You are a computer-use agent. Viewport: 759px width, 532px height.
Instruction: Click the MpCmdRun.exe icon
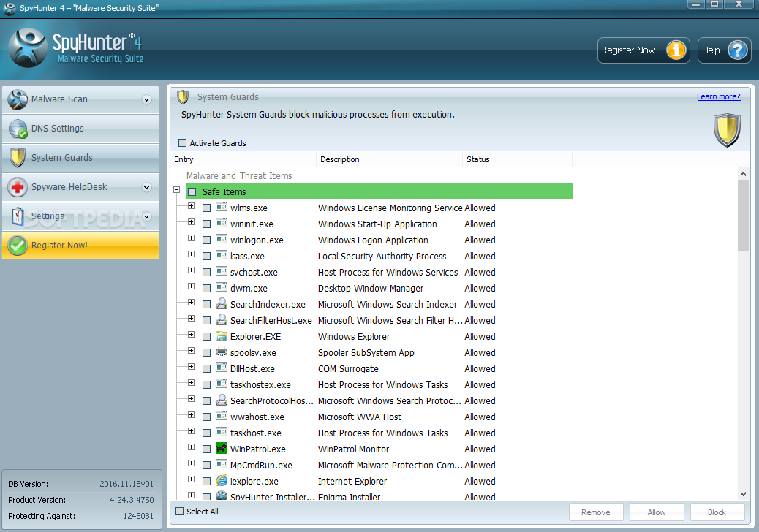click(x=222, y=464)
